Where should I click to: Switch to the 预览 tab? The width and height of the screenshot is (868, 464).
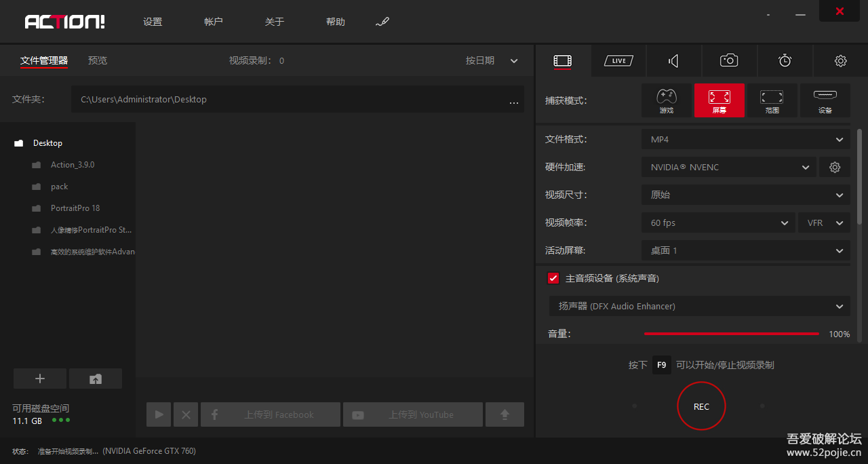click(97, 60)
